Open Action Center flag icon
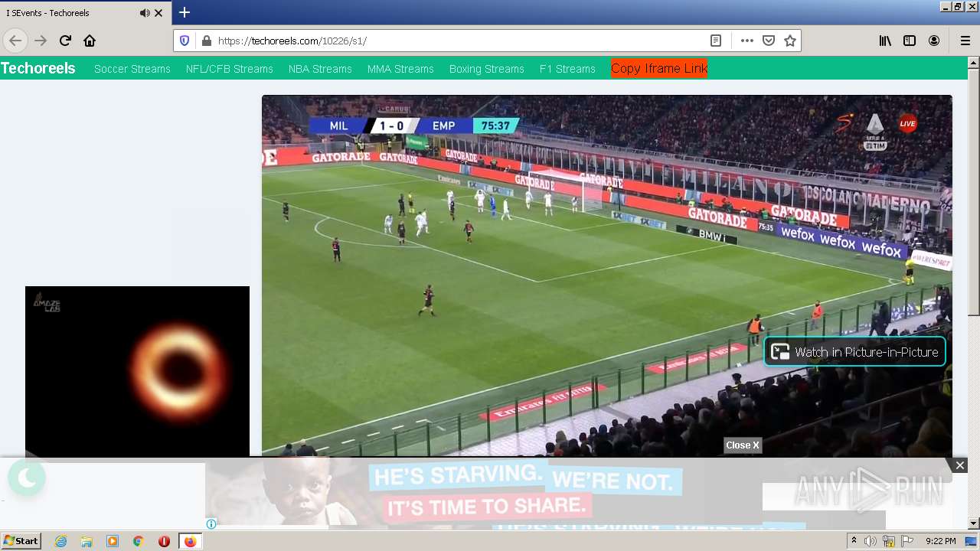 [x=907, y=541]
